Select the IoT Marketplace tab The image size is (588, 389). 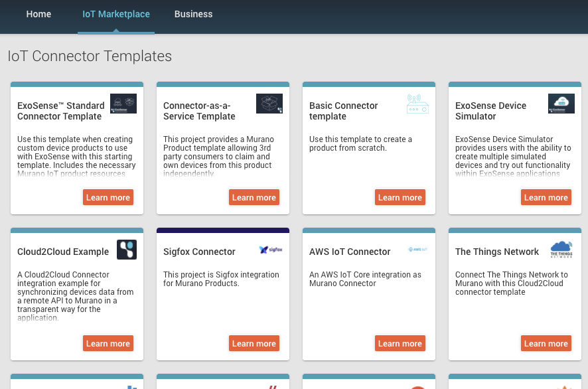tap(116, 14)
